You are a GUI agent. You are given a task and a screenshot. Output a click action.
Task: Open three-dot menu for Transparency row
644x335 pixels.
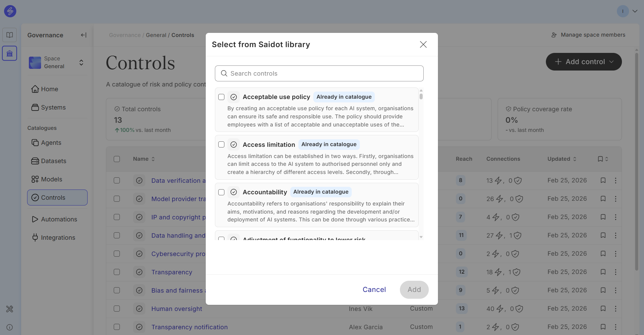point(615,272)
